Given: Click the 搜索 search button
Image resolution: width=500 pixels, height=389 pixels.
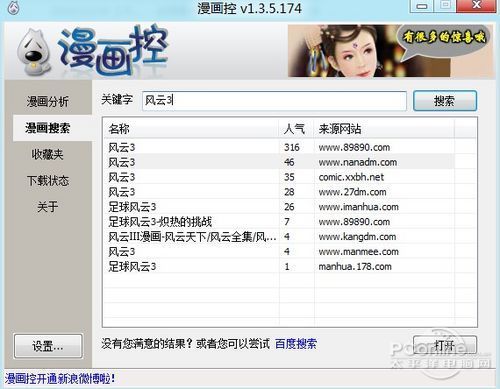Looking at the screenshot, I should tap(445, 101).
